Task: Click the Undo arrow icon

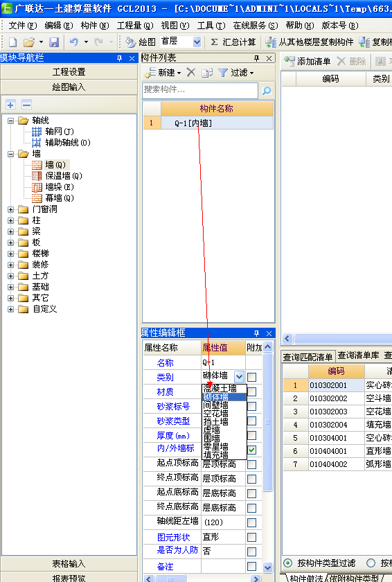Action: click(x=74, y=42)
